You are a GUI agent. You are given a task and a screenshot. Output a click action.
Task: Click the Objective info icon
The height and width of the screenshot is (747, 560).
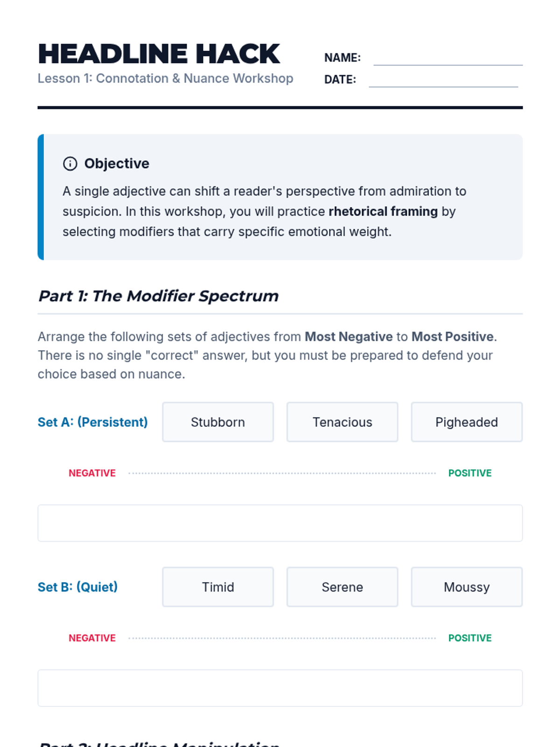pyautogui.click(x=70, y=164)
